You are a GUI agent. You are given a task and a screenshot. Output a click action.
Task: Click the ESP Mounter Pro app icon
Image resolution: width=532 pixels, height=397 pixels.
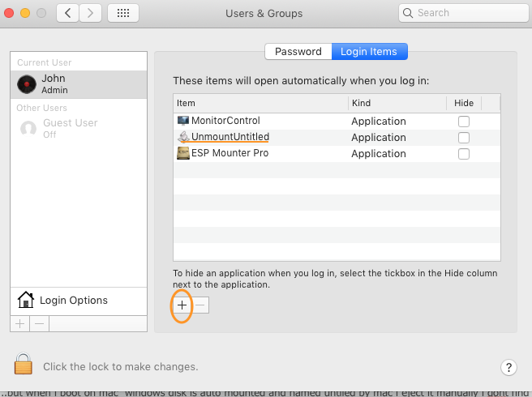click(x=183, y=153)
